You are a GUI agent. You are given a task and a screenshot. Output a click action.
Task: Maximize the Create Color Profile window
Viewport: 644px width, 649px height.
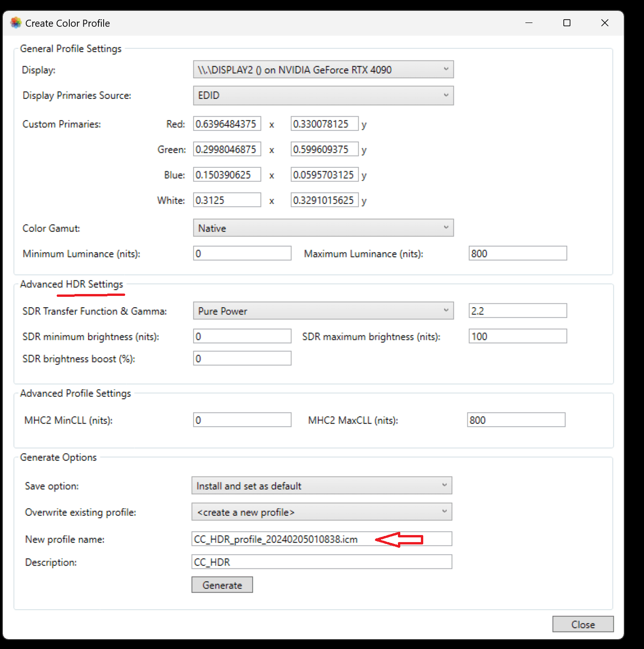point(567,23)
